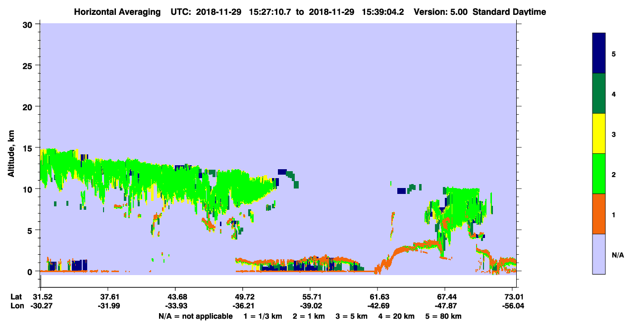The image size is (644, 330).
Task: Click the 'Lon' axis row label
Action: point(16,306)
